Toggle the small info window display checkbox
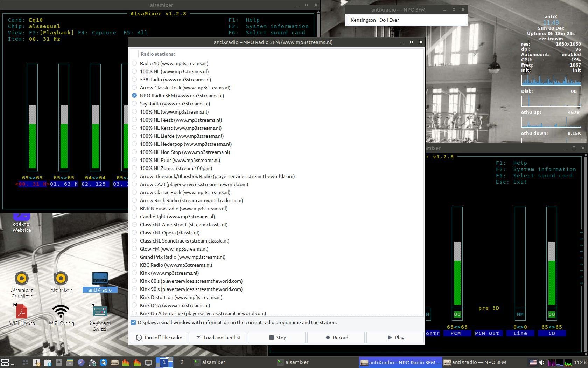Viewport: 588px width, 368px height. click(133, 322)
